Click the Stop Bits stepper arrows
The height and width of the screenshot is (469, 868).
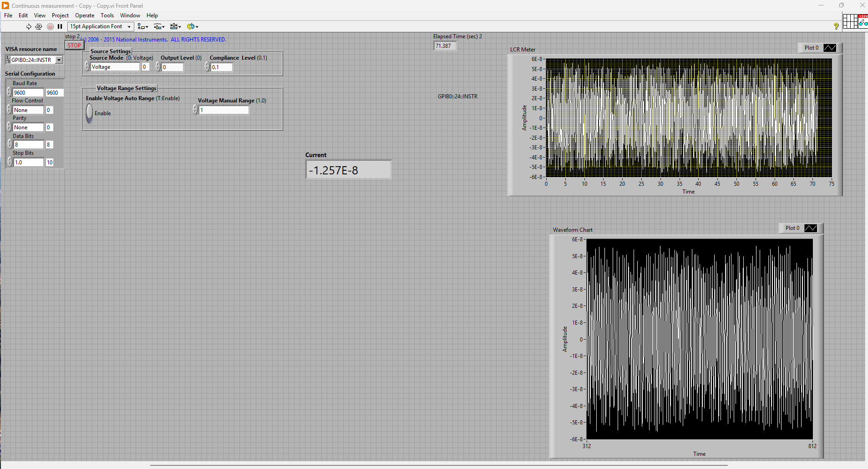[x=9, y=162]
